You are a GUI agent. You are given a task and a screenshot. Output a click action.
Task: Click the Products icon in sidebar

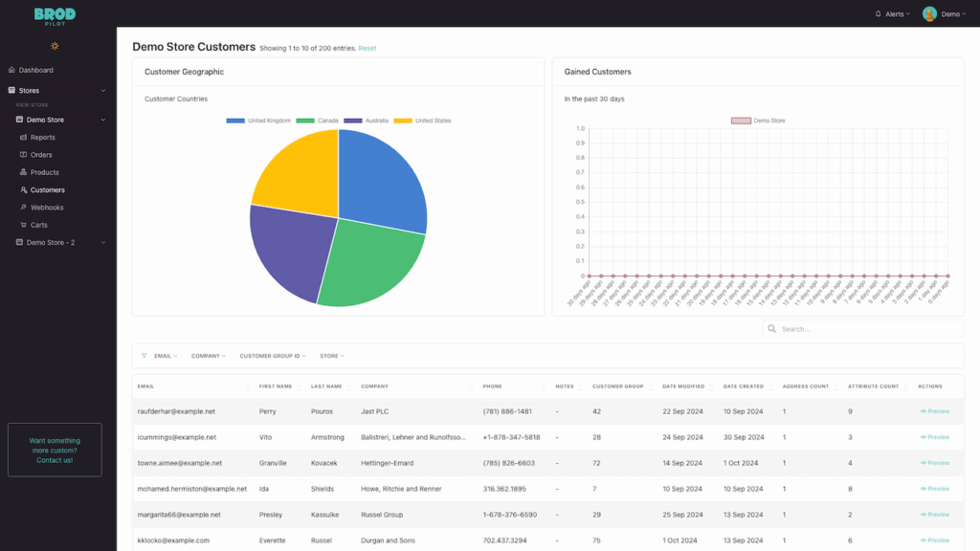(x=24, y=172)
